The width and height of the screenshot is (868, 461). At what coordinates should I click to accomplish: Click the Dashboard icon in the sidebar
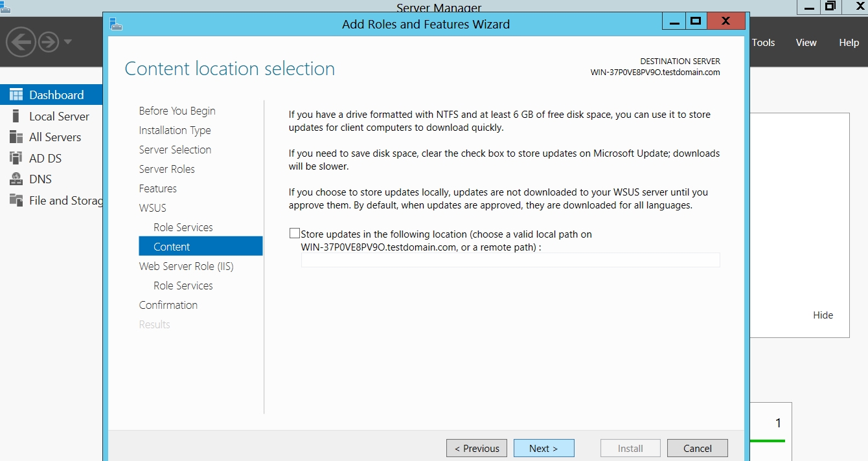16,95
